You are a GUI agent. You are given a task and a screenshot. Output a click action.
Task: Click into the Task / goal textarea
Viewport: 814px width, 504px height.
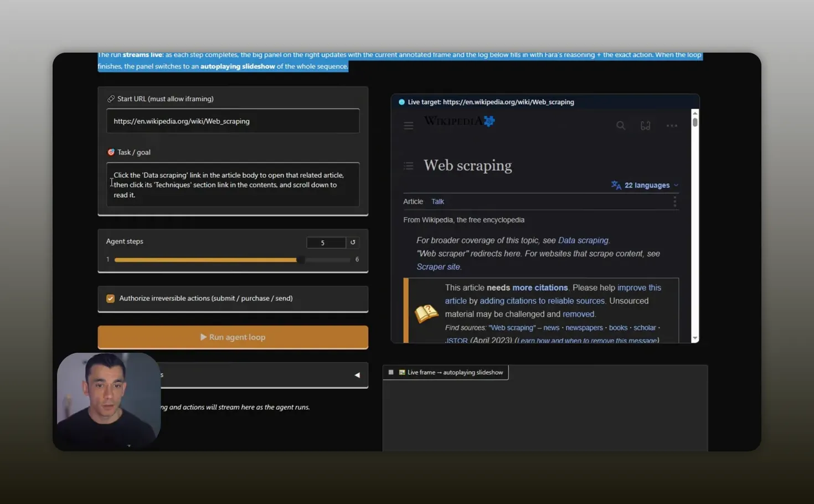233,185
